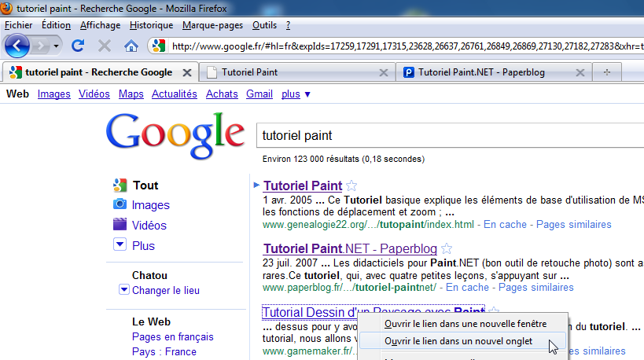Click the Google favicon beside the address bar
Screen dimensions: 644x360
pyautogui.click(x=159, y=46)
